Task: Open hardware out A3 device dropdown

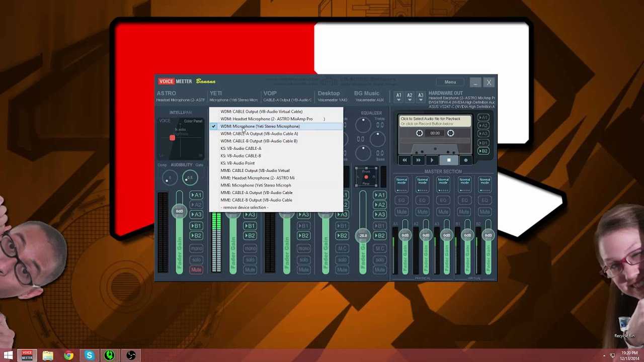Action: click(x=421, y=97)
